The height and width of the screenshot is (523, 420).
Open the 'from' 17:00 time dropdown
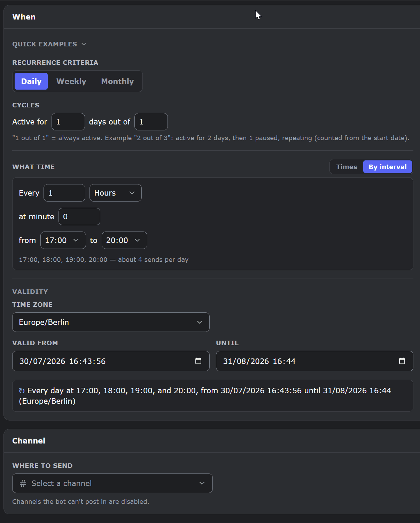pos(63,240)
